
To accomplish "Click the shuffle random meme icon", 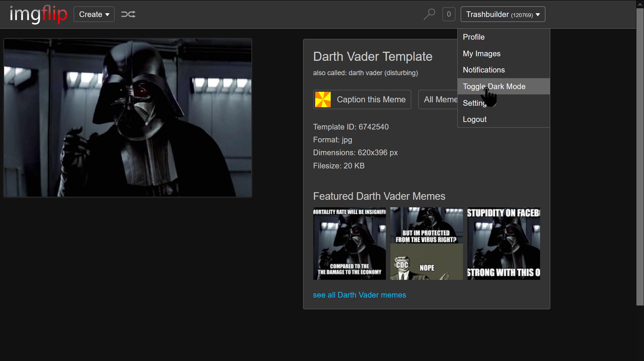I will click(x=128, y=14).
